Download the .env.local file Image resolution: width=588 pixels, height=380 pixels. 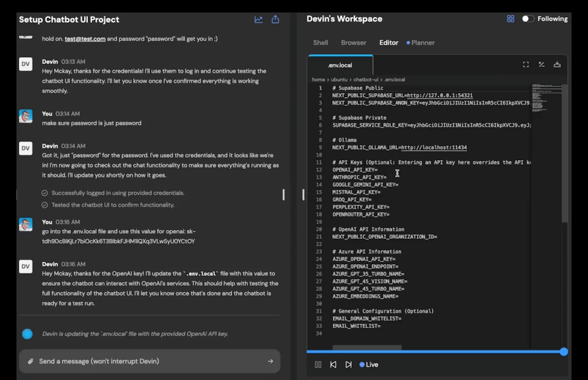click(557, 65)
